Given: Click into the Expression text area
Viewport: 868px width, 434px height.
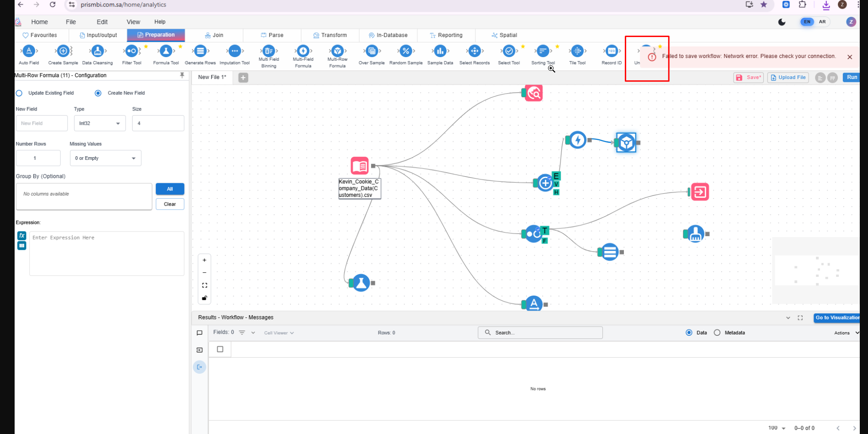Looking at the screenshot, I should [107, 254].
